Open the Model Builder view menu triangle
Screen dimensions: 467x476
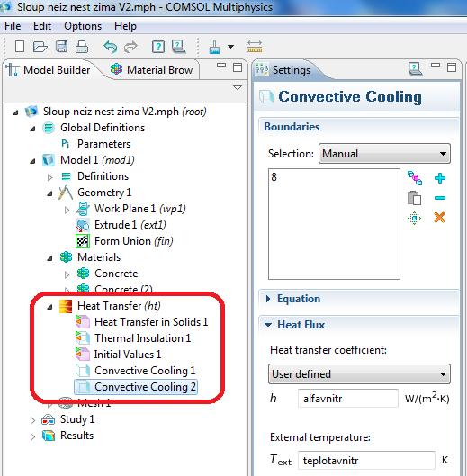pos(238,88)
